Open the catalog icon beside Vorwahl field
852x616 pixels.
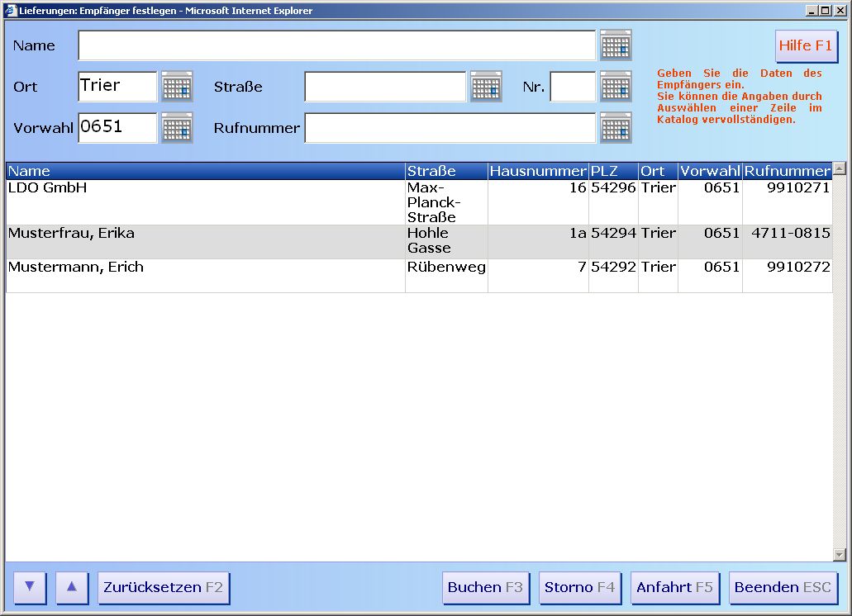pos(177,128)
